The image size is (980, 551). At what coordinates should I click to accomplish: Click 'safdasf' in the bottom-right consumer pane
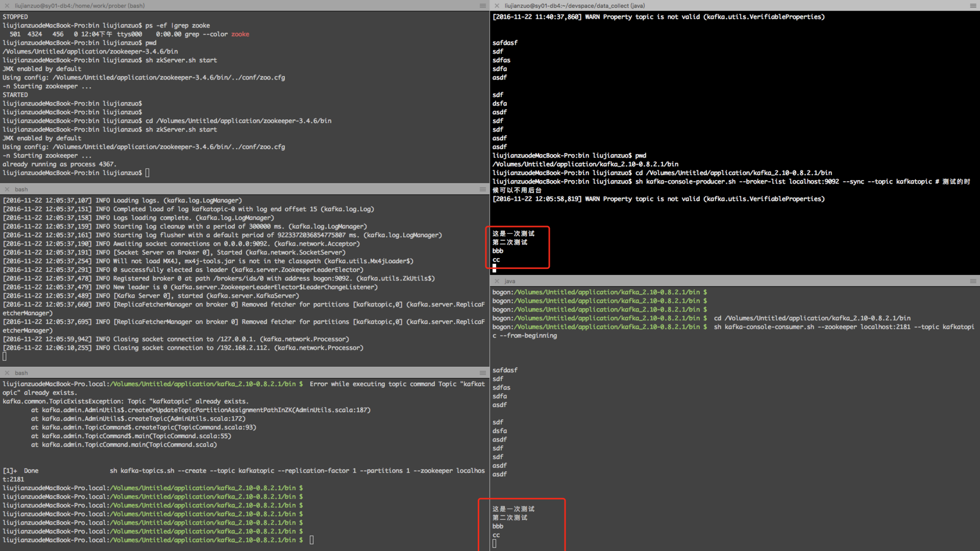[505, 370]
